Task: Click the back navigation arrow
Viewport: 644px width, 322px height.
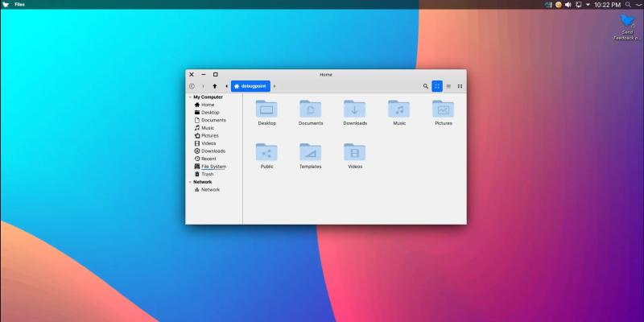Action: coord(192,86)
